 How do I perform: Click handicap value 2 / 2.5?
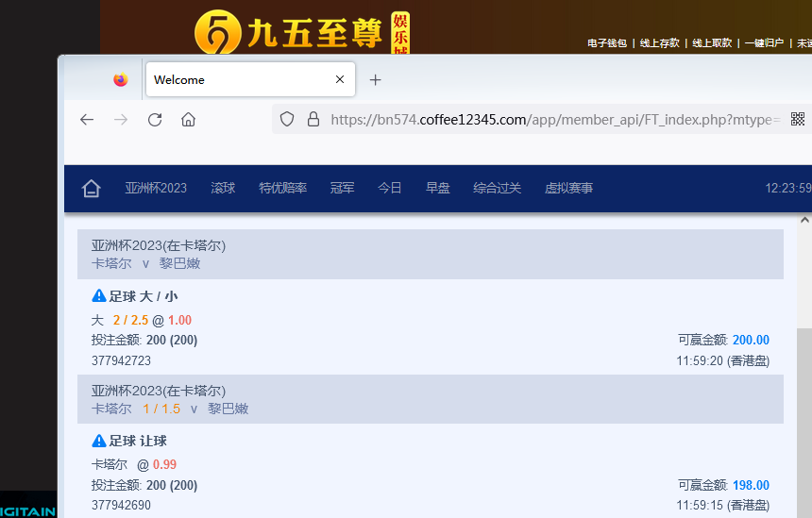coord(130,320)
